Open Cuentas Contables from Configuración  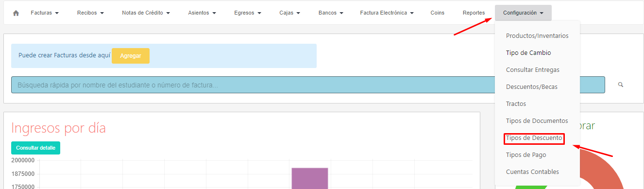tap(532, 172)
